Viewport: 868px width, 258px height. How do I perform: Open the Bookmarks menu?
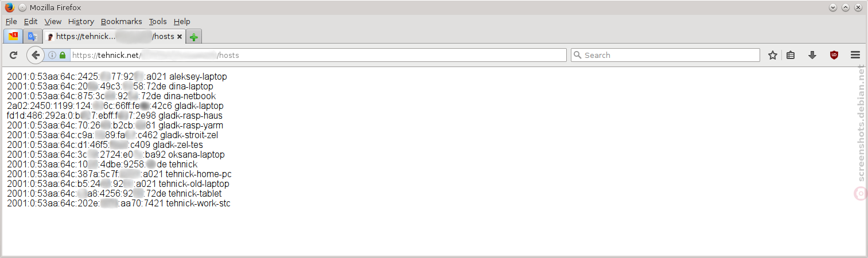pyautogui.click(x=121, y=21)
